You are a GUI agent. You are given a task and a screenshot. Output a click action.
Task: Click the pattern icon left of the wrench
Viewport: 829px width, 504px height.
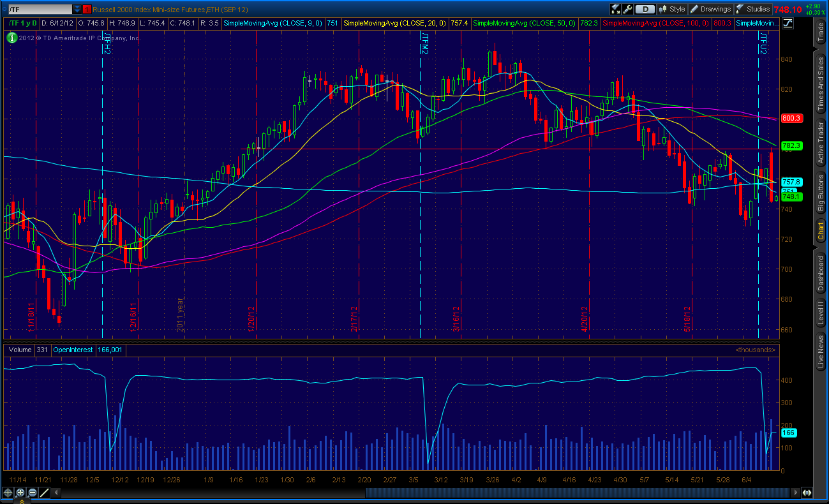[615, 9]
